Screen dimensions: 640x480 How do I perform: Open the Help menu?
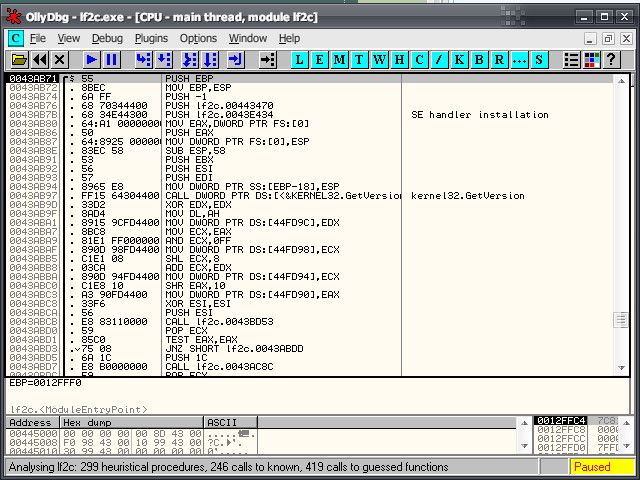click(x=289, y=38)
